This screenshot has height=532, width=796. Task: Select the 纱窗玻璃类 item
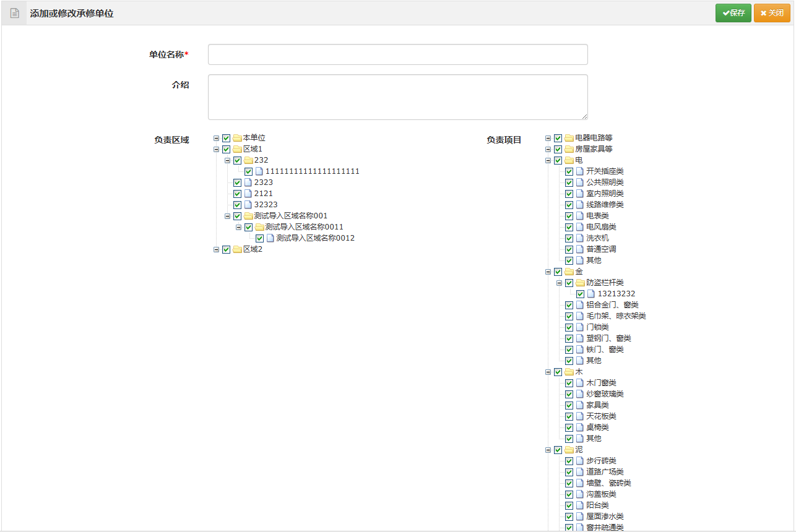(605, 394)
